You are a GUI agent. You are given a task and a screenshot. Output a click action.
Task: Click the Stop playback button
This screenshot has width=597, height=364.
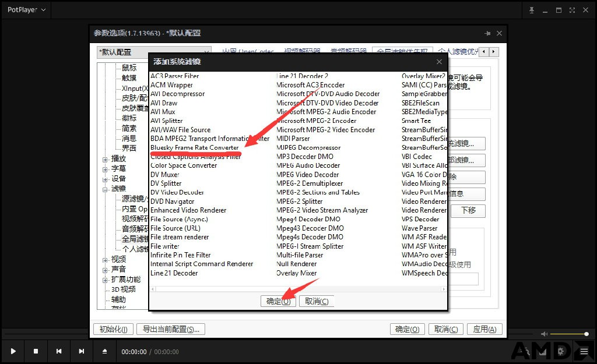36,351
